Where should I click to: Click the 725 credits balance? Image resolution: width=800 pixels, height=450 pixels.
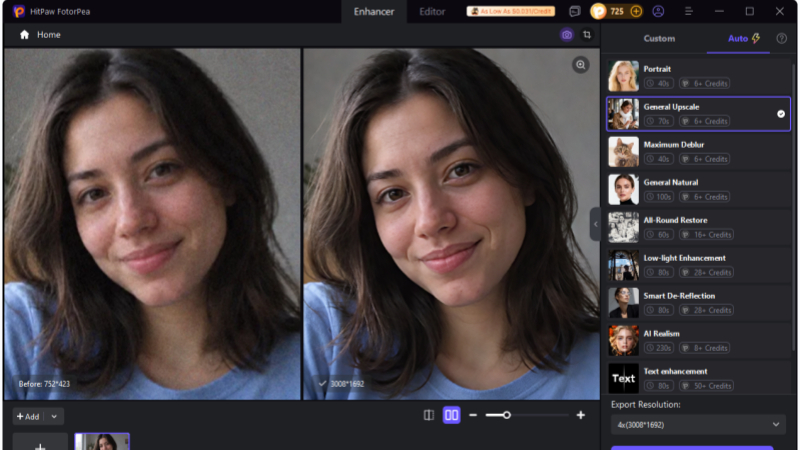click(x=617, y=11)
